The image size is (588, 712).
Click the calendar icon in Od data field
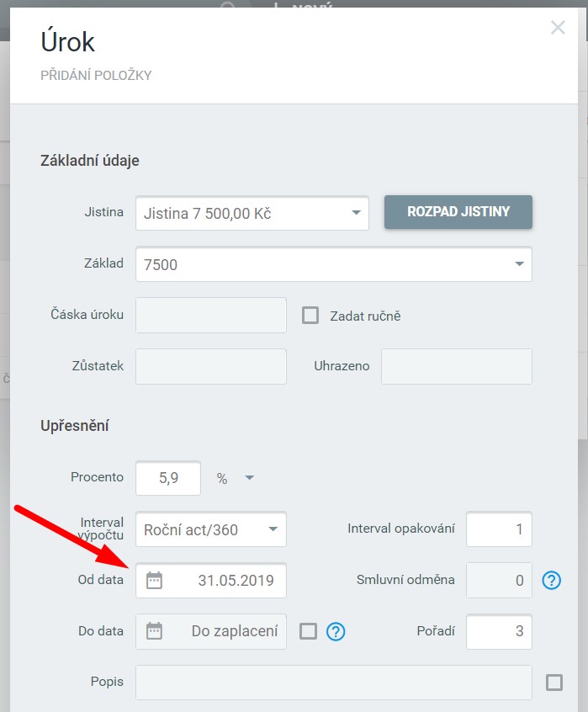point(154,580)
